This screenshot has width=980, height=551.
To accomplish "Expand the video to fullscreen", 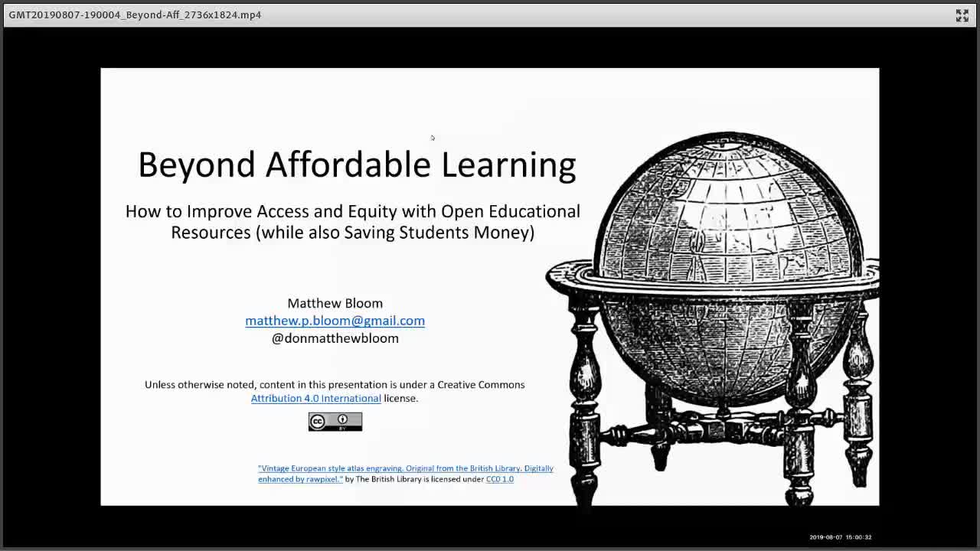I will pos(962,15).
